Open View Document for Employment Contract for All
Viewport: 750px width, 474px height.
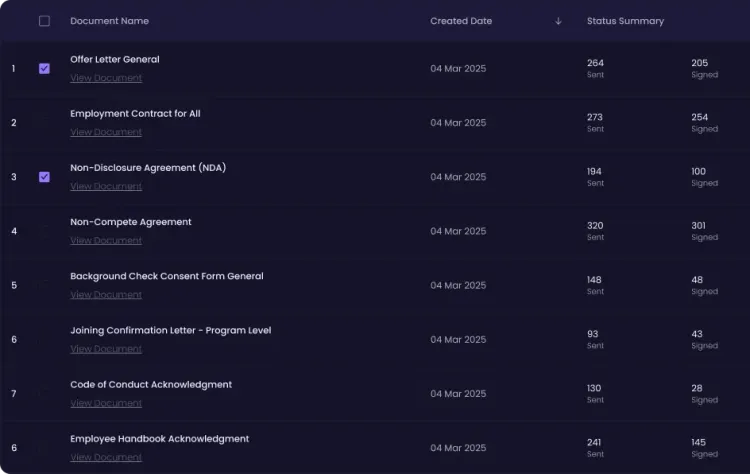106,132
